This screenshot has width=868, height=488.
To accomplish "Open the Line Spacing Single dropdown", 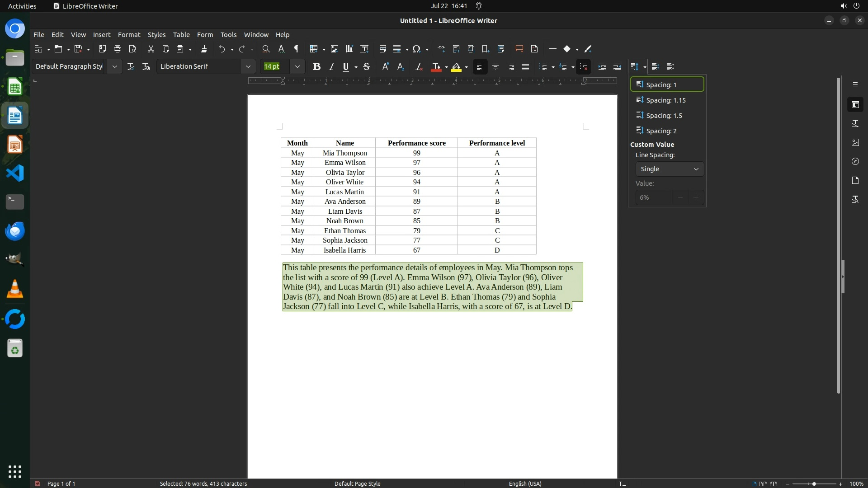I will click(669, 169).
